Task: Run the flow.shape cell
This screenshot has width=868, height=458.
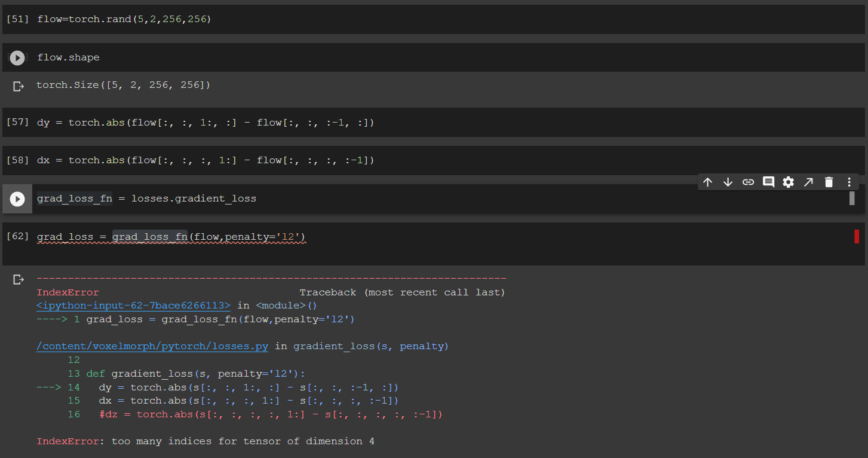Action: click(x=17, y=57)
